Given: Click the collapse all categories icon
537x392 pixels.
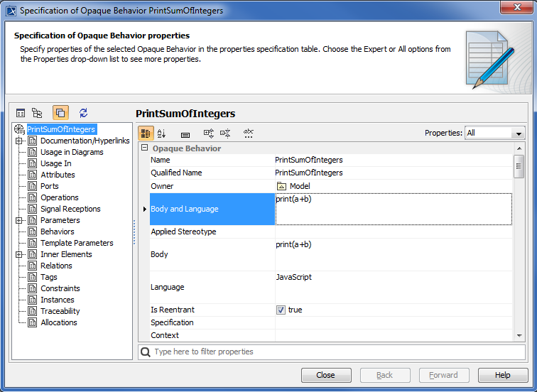Looking at the screenshot, I should [225, 133].
